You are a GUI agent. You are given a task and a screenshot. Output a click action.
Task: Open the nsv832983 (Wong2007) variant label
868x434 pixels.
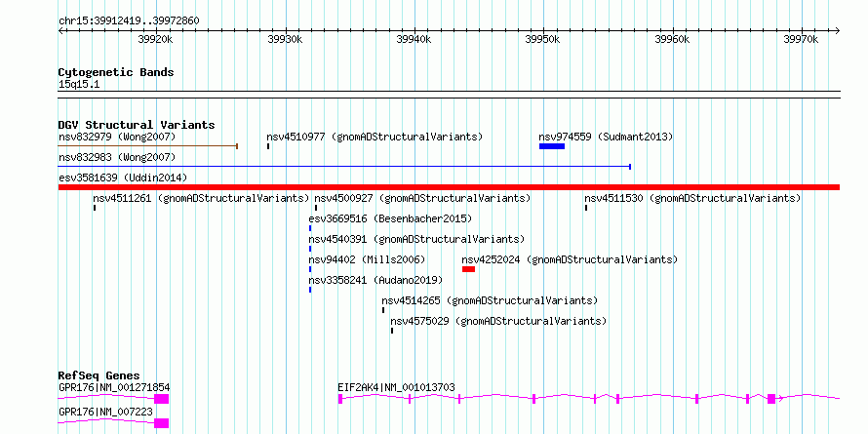(117, 158)
